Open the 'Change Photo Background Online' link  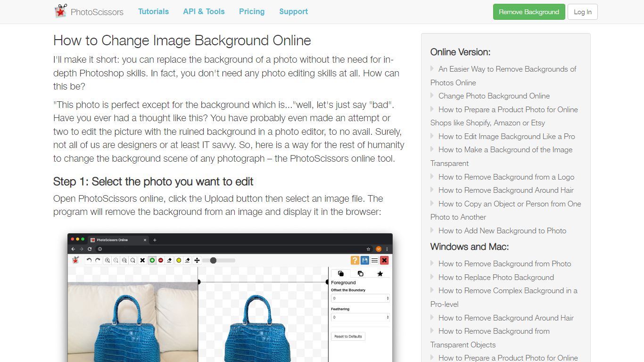(494, 96)
